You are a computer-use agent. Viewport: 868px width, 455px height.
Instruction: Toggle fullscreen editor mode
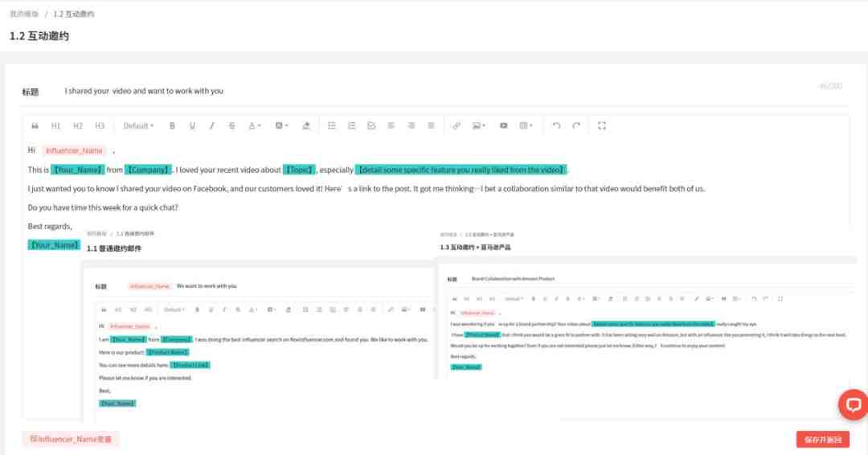coord(602,126)
